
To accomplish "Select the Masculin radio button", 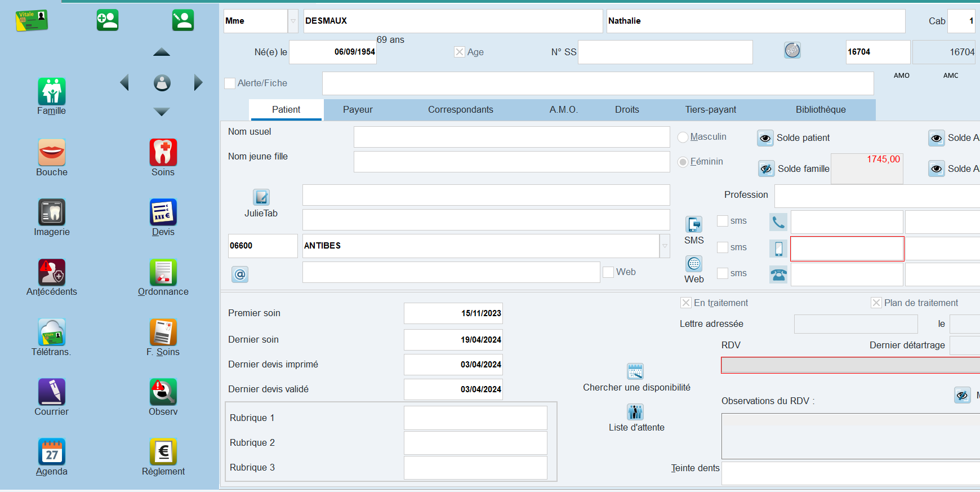I will click(x=683, y=137).
